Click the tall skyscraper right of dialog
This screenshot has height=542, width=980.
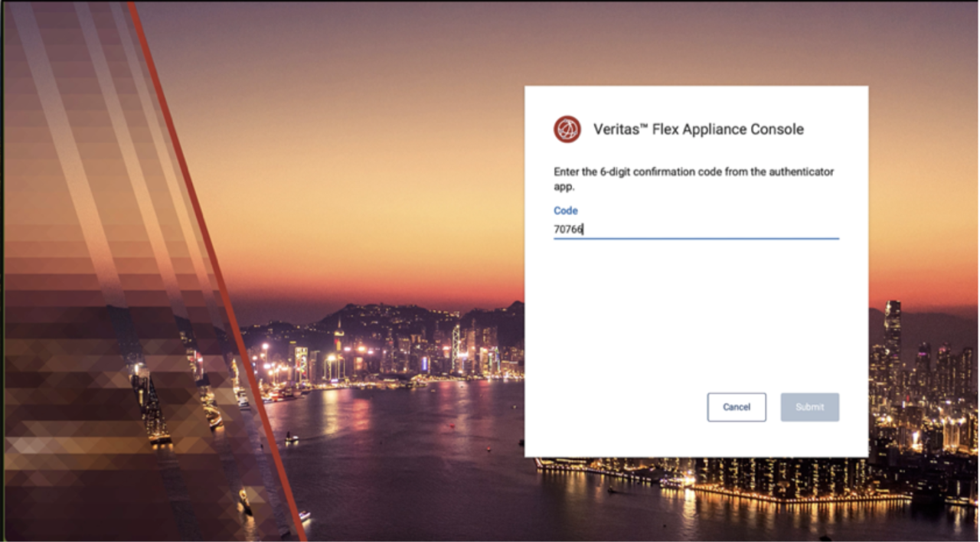pos(893,337)
